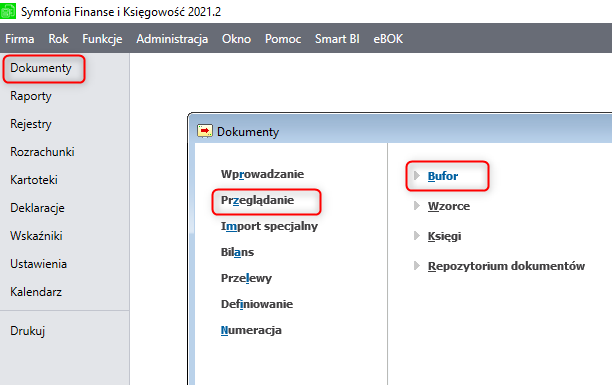Choose Przeglądanie in Dokumenty window

(257, 200)
